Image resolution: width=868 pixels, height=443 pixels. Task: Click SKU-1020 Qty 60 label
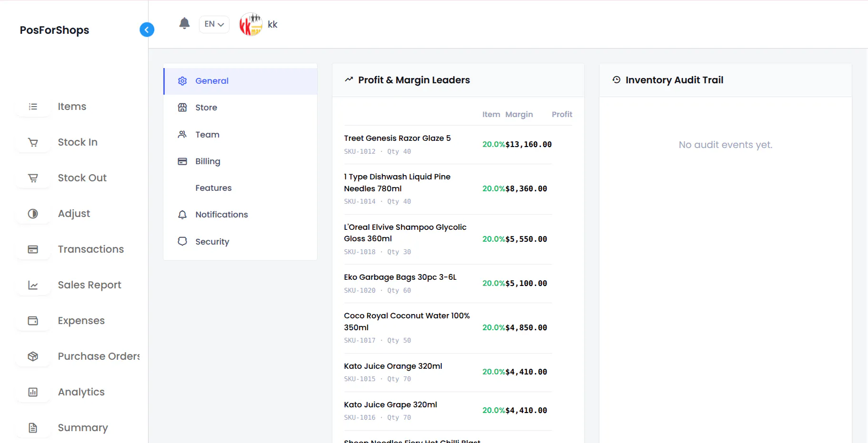pyautogui.click(x=378, y=290)
